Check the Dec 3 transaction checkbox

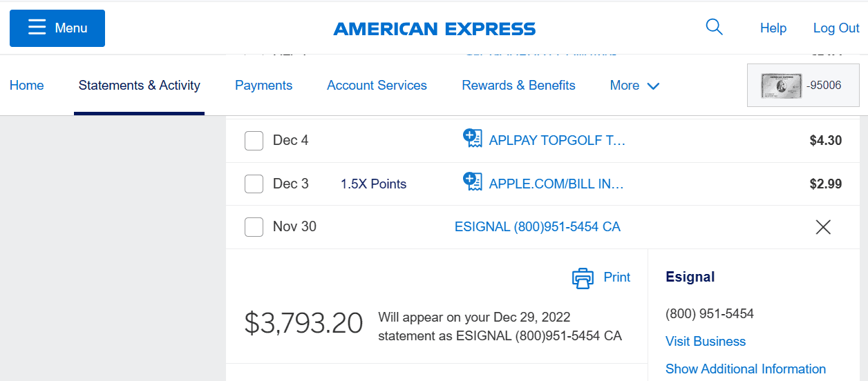click(254, 184)
